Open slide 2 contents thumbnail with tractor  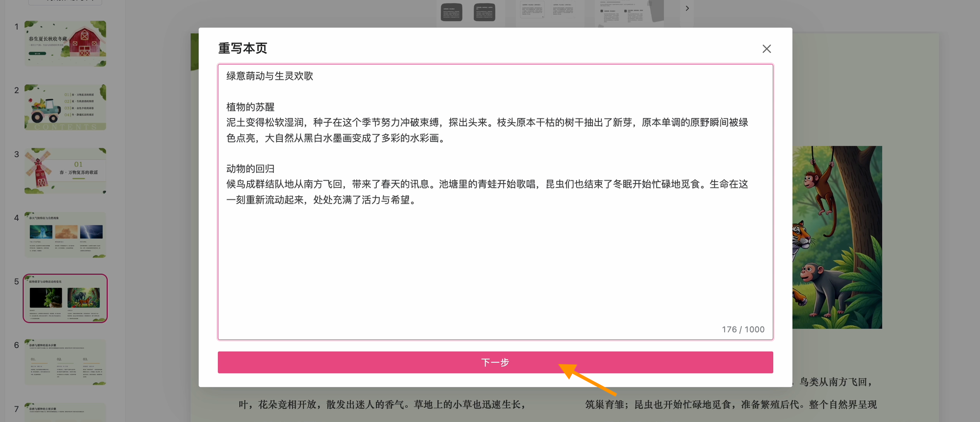click(65, 107)
